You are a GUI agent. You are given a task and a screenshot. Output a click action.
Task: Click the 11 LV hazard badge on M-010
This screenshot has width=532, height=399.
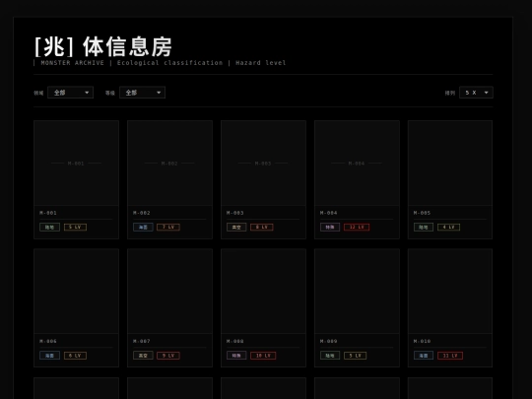tap(450, 356)
